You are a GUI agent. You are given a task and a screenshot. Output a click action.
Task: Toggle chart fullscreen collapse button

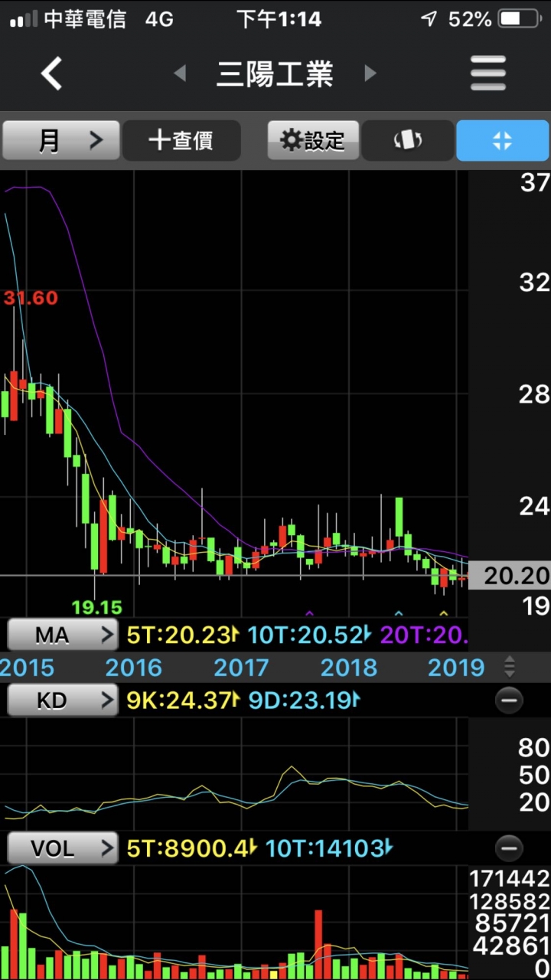[502, 140]
